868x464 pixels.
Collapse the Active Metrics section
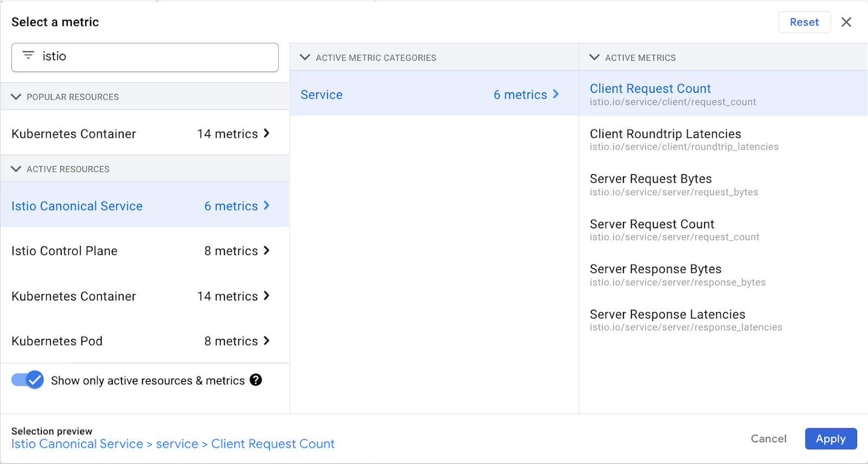pyautogui.click(x=595, y=57)
